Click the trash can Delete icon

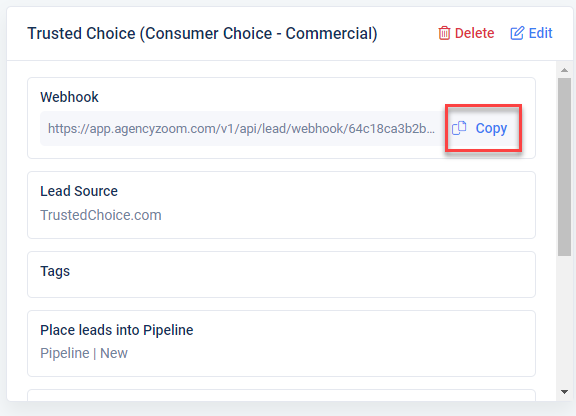[x=444, y=33]
